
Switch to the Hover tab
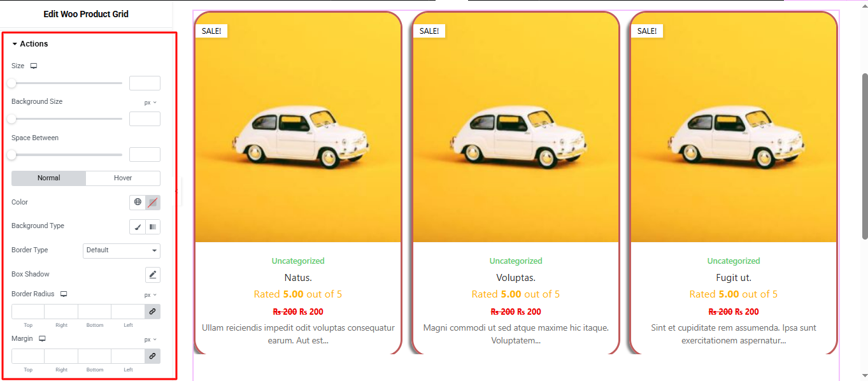[x=123, y=178]
